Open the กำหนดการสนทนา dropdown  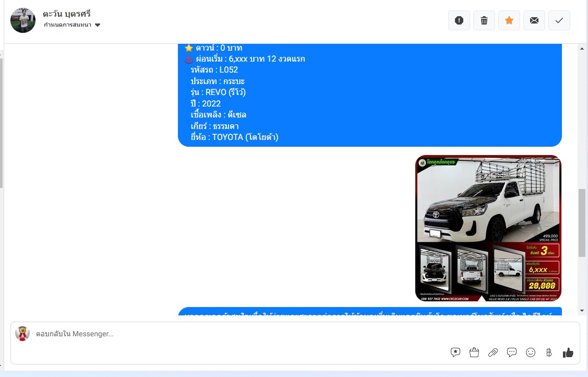coord(72,25)
